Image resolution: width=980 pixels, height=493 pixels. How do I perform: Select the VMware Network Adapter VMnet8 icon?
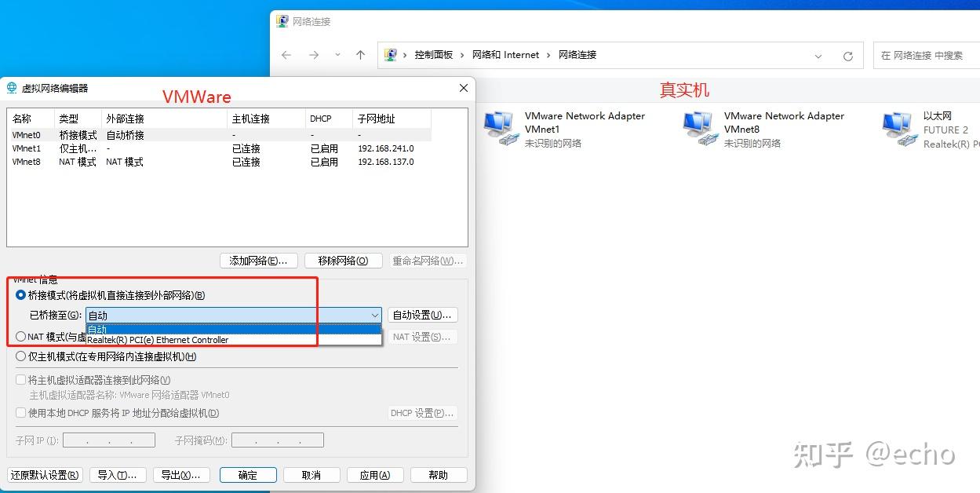click(698, 126)
